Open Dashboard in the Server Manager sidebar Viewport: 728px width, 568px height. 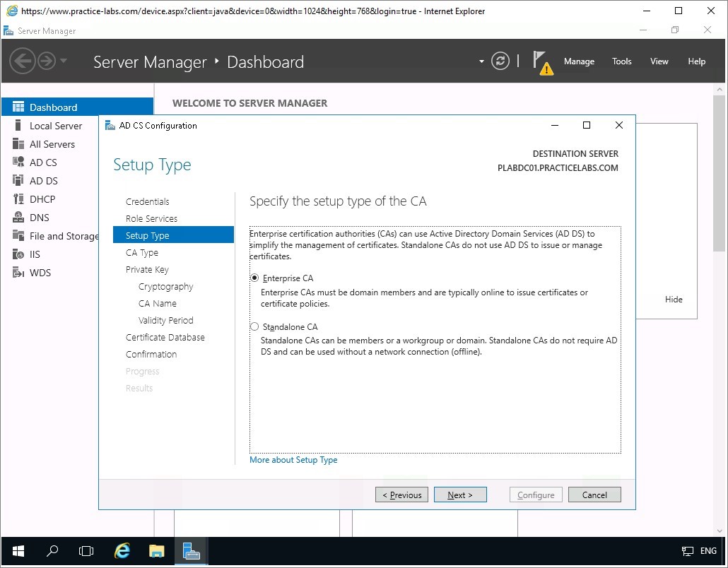[77, 107]
